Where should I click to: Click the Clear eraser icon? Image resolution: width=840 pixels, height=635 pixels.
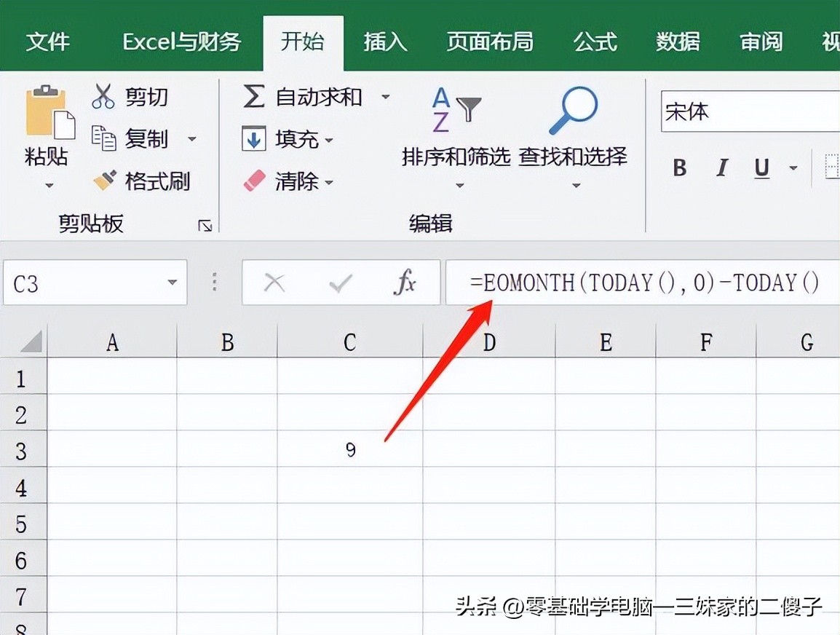coord(254,181)
